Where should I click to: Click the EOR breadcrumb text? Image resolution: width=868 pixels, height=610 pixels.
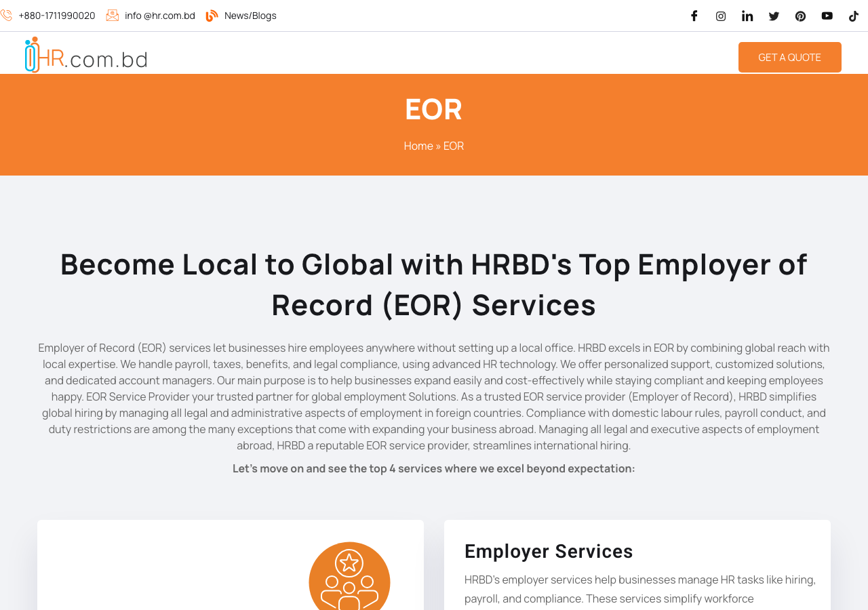click(454, 146)
